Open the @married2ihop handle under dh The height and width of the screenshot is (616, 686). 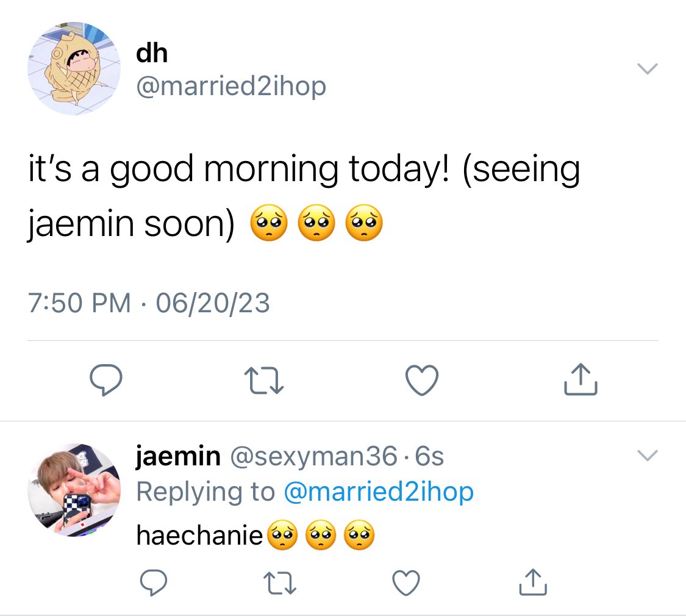coord(231,86)
